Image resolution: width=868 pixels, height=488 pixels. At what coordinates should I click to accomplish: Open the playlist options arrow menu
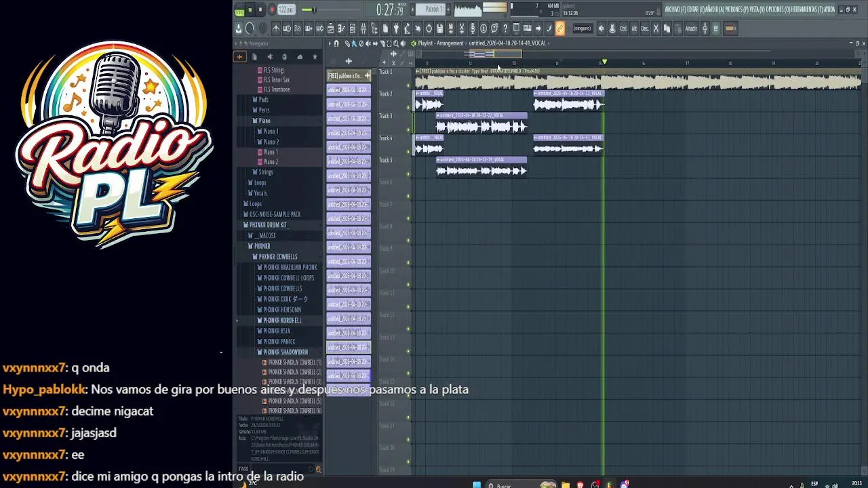pyautogui.click(x=330, y=43)
